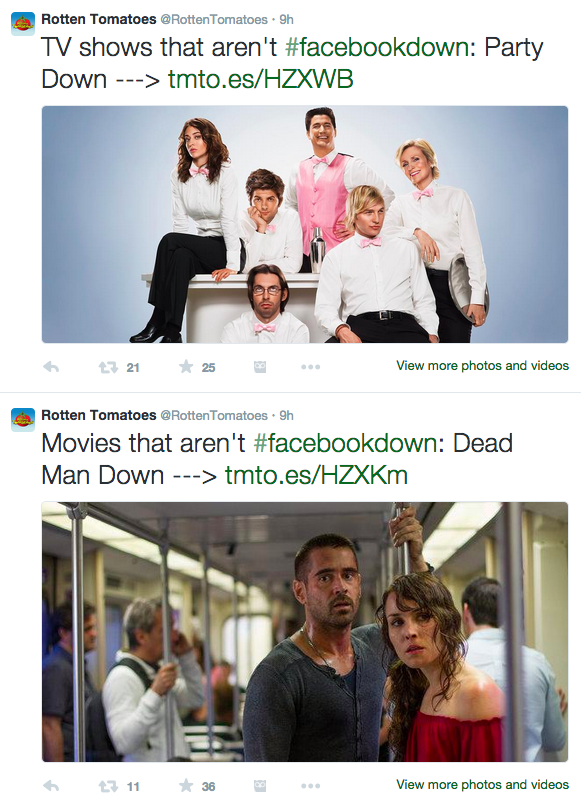Screen dimensions: 581x810
Task: Open the Dead Man Down subway photo
Action: (305, 632)
